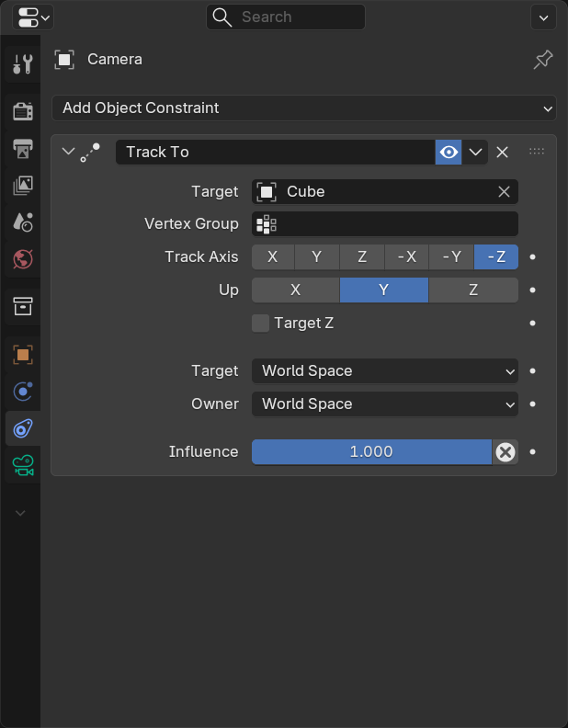Open the Target space World Space dropdown
Viewport: 568px width, 728px height.
pos(385,371)
